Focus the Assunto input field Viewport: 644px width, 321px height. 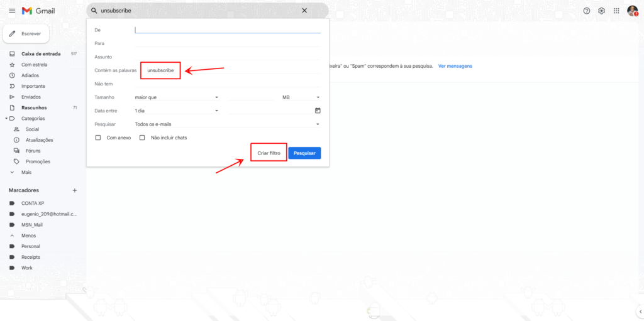228,57
